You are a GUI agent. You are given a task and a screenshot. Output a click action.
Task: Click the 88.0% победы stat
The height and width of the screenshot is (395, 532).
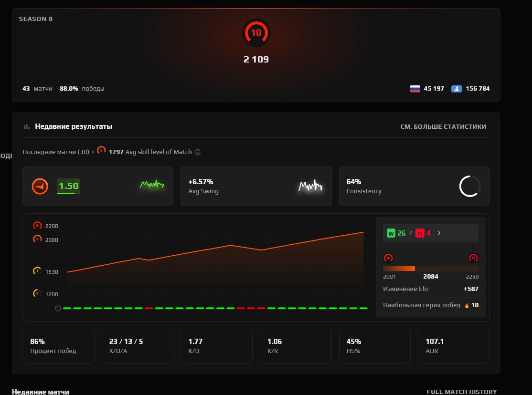82,89
